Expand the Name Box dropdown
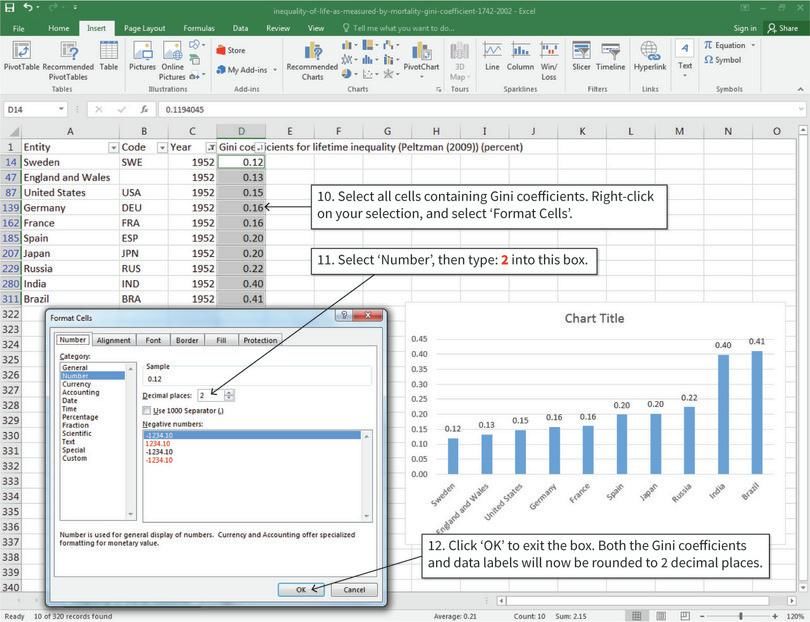 coord(61,109)
